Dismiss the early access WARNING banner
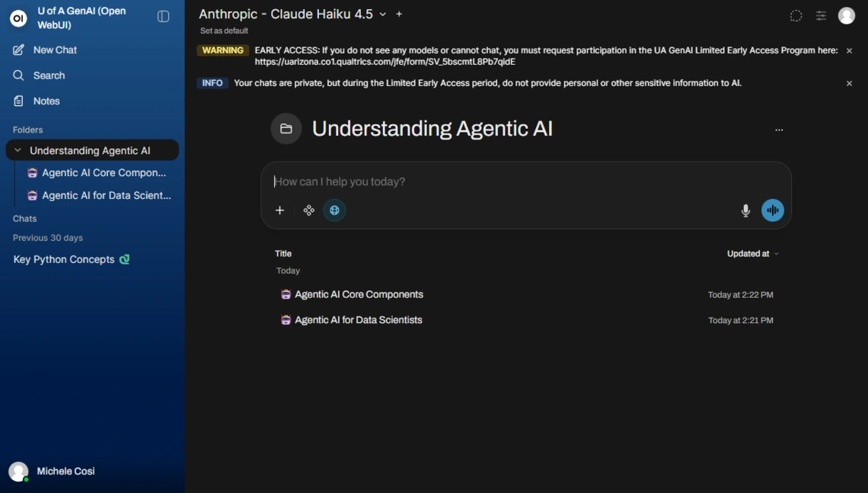Viewport: 868px width, 493px height. [x=849, y=51]
